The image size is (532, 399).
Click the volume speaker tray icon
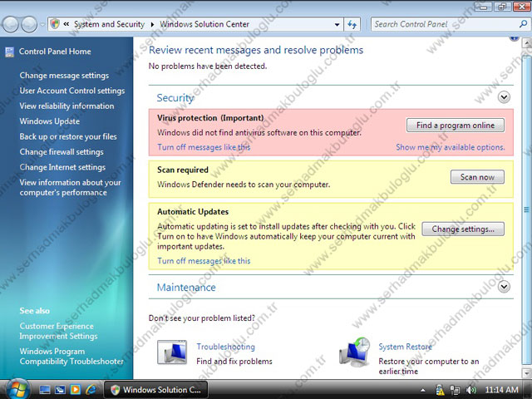pos(471,390)
